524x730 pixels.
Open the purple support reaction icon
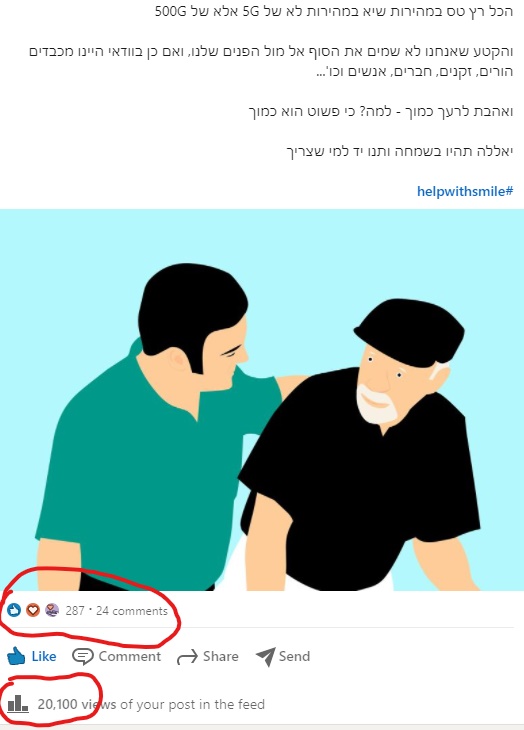pyautogui.click(x=52, y=610)
